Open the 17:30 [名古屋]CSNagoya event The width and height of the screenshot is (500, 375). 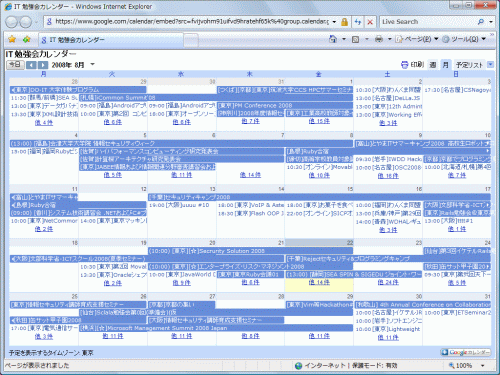click(x=457, y=90)
